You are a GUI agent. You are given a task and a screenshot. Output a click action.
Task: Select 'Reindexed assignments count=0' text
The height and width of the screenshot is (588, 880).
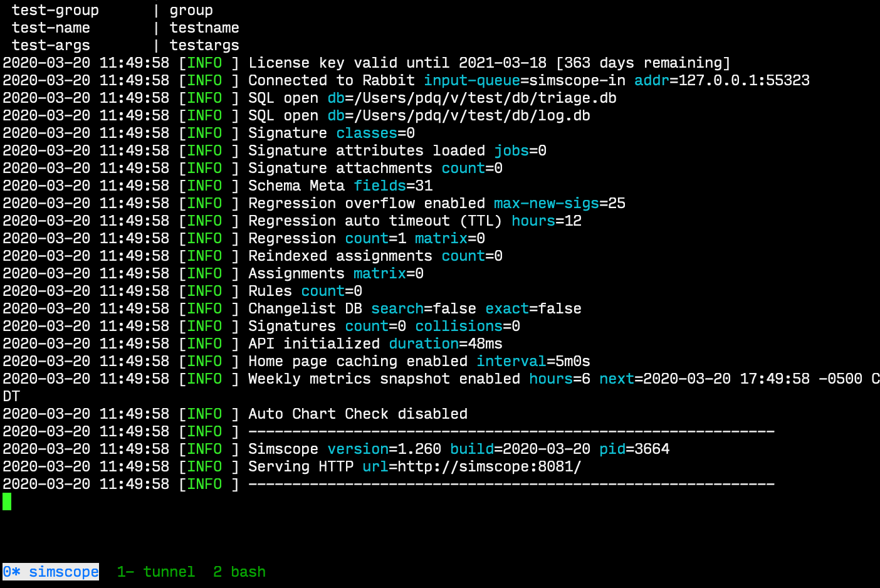(x=375, y=256)
